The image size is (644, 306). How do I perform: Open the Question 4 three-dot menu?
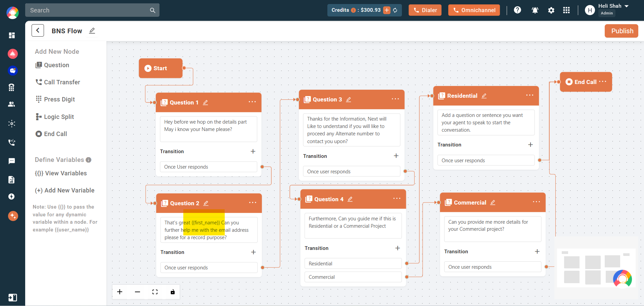(x=397, y=199)
